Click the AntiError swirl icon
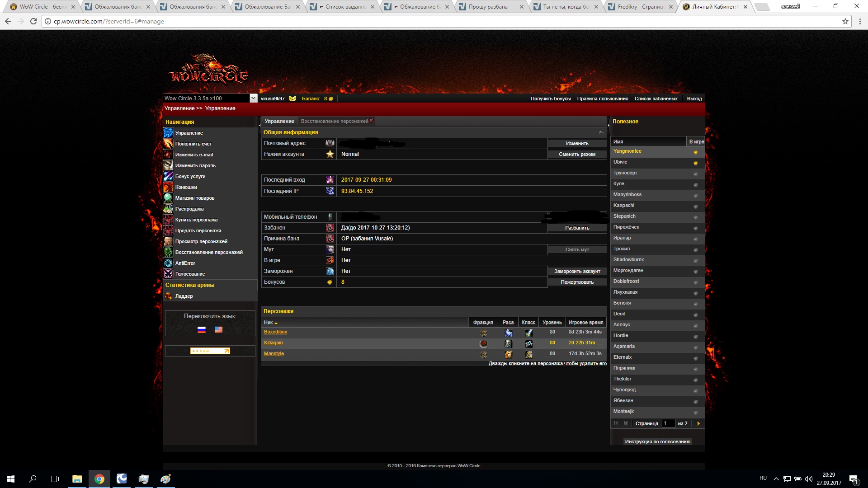Image resolution: width=868 pixels, height=488 pixels. pyautogui.click(x=168, y=263)
